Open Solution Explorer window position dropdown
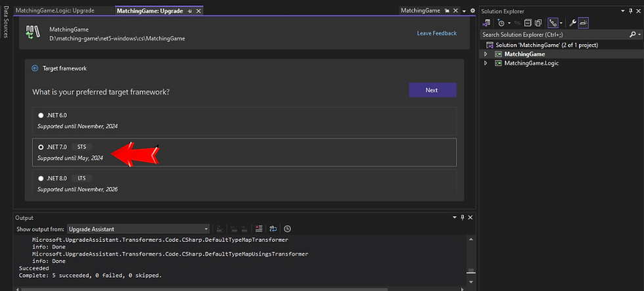Image resolution: width=644 pixels, height=291 pixels. click(x=624, y=11)
